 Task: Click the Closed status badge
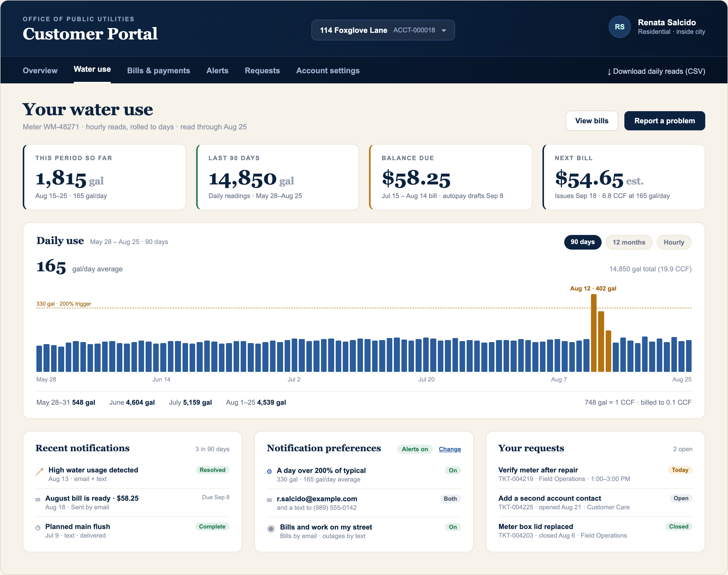[x=678, y=526]
